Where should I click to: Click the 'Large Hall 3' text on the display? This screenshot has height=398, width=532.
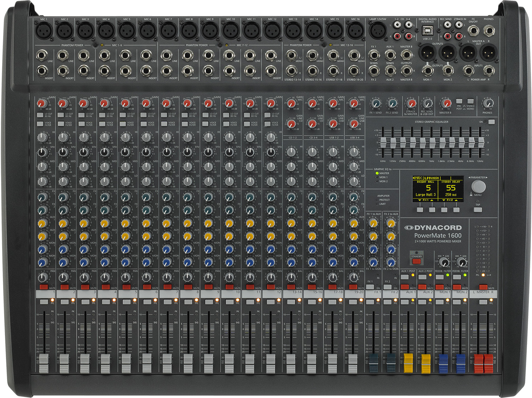(425, 194)
